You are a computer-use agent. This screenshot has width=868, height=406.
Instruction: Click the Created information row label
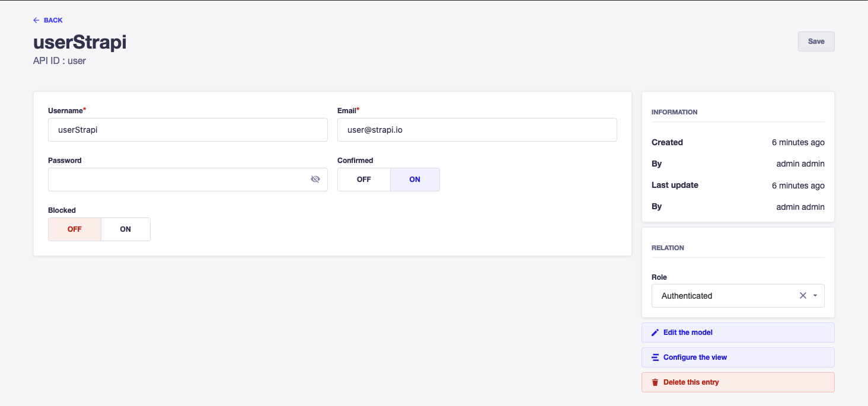(667, 142)
